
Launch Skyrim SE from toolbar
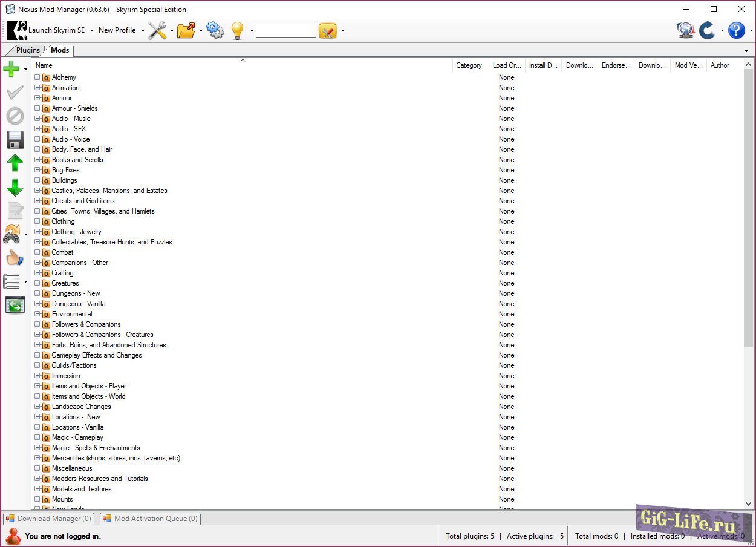pos(47,30)
